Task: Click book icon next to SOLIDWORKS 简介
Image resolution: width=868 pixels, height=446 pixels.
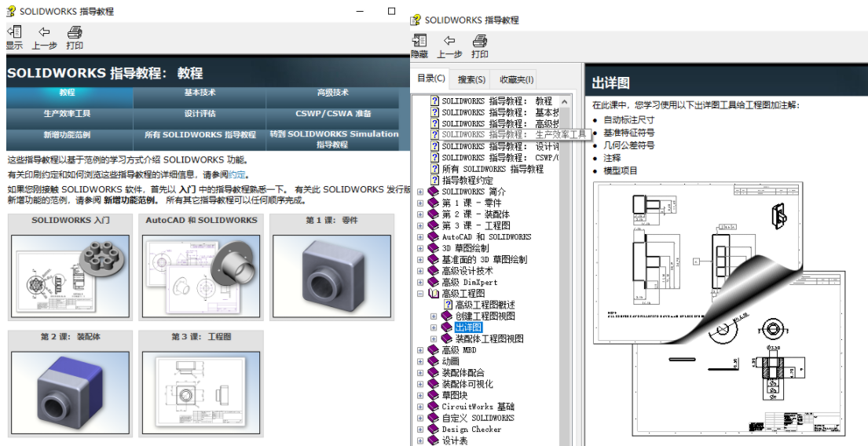Action: (x=434, y=192)
